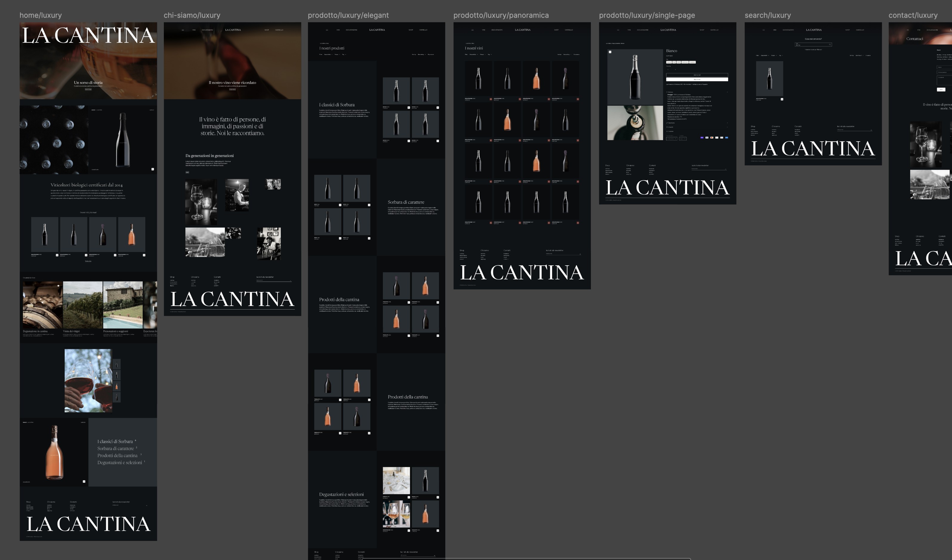The height and width of the screenshot is (560, 952).
Task: Select the sommelier photo in chi-siamo frame
Action: click(237, 195)
